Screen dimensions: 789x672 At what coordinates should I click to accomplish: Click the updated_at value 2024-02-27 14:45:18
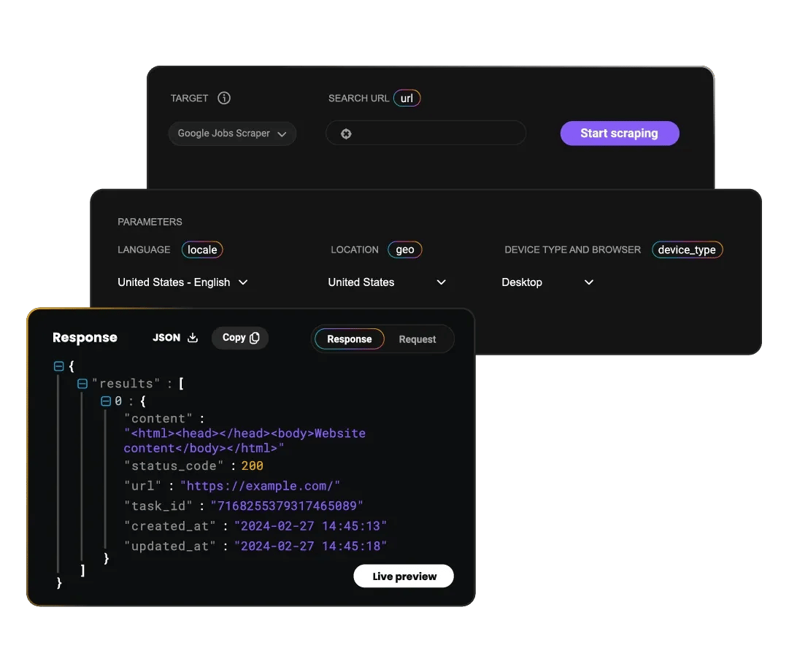(x=310, y=547)
